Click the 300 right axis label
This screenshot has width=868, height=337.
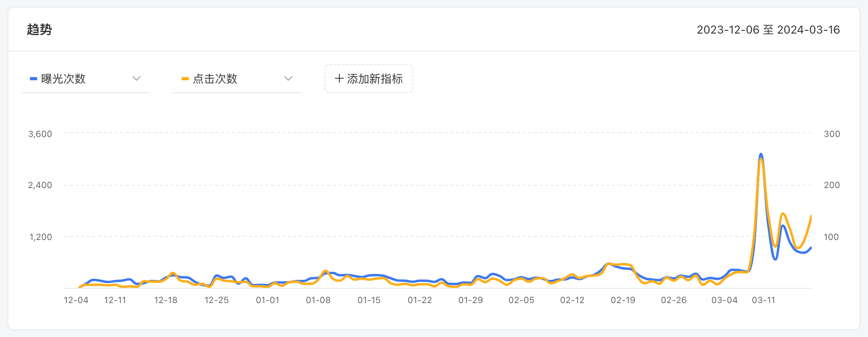click(x=832, y=134)
